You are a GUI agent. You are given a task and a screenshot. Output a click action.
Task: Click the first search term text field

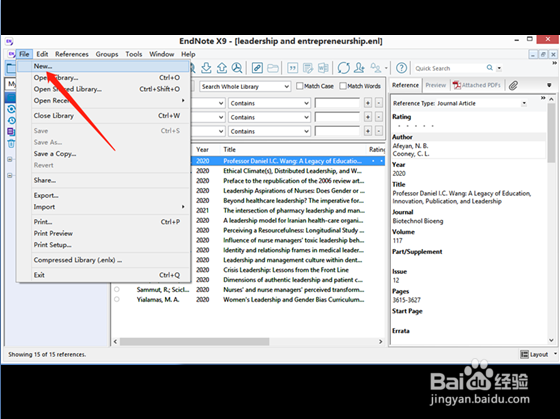click(337, 103)
